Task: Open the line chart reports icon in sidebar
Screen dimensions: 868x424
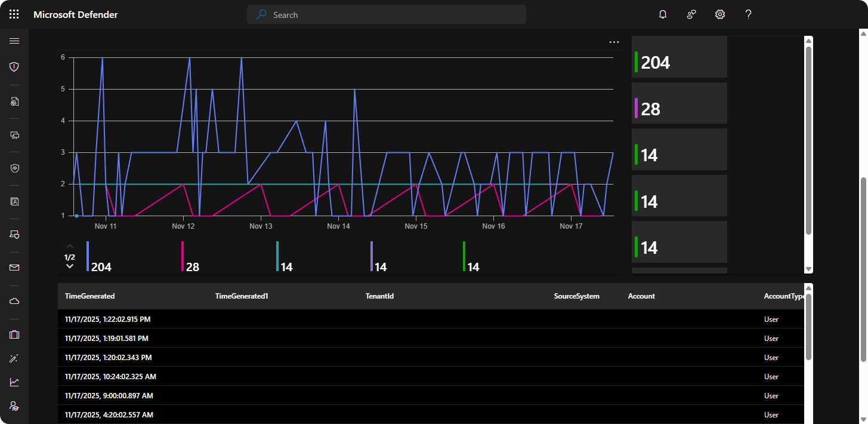Action: click(14, 382)
